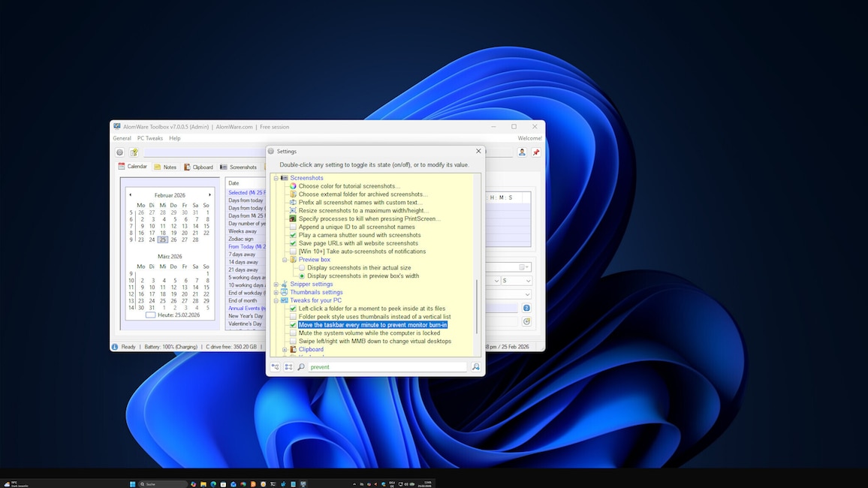Switch to the Notes tab

[165, 167]
